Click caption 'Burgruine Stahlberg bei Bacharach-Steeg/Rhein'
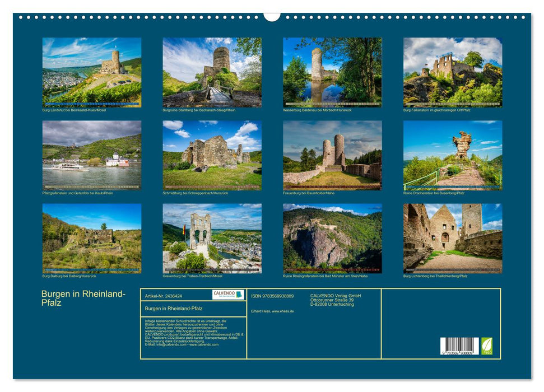The width and height of the screenshot is (544, 392). 199,110
